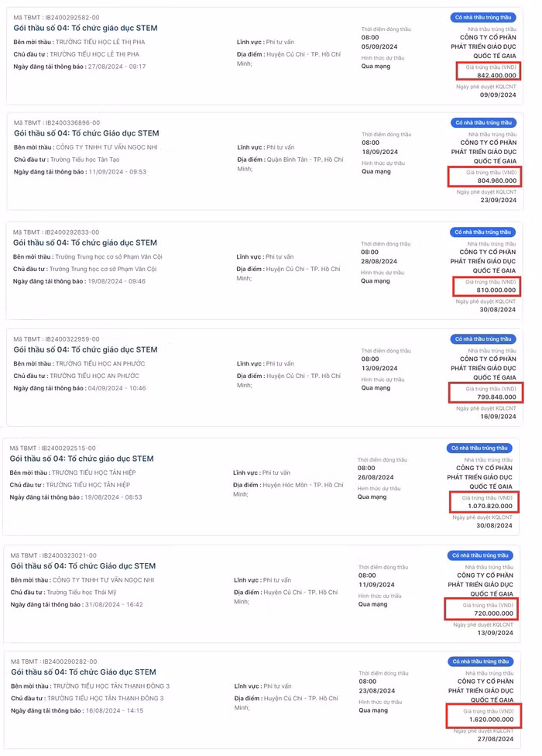
Task: Select the 799.848.000 winning bid amount
Action: click(x=497, y=397)
